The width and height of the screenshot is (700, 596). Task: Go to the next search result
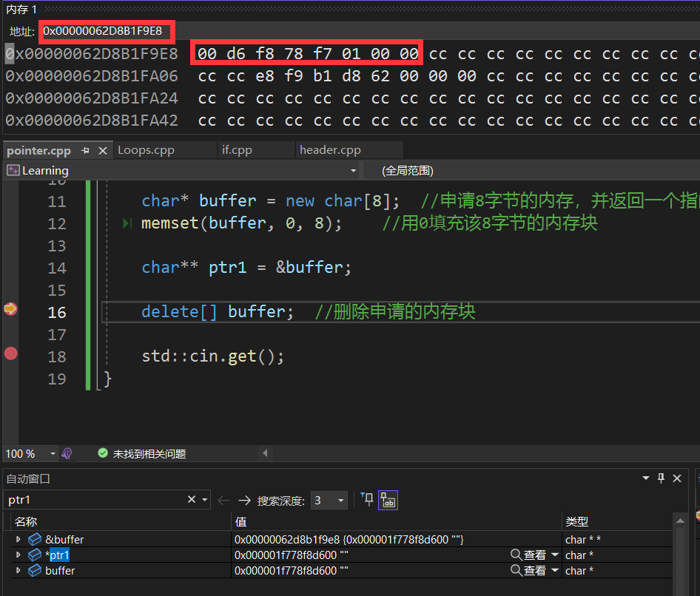[x=244, y=501]
